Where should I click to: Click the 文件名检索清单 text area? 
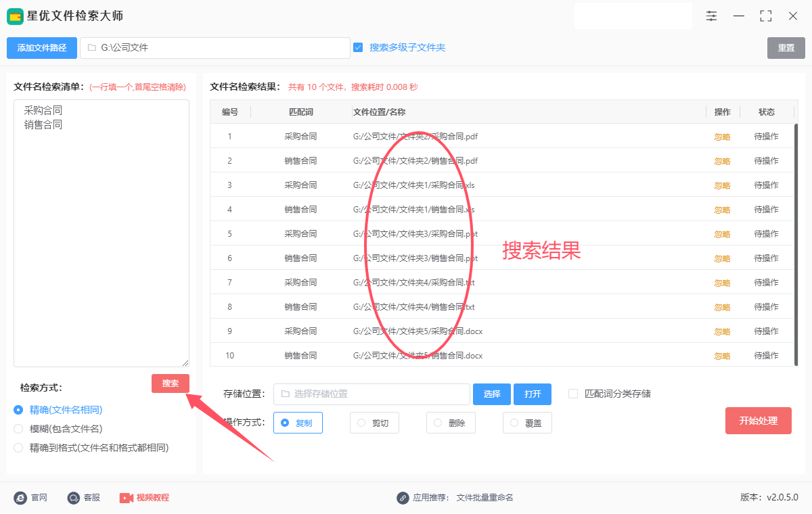coord(101,233)
